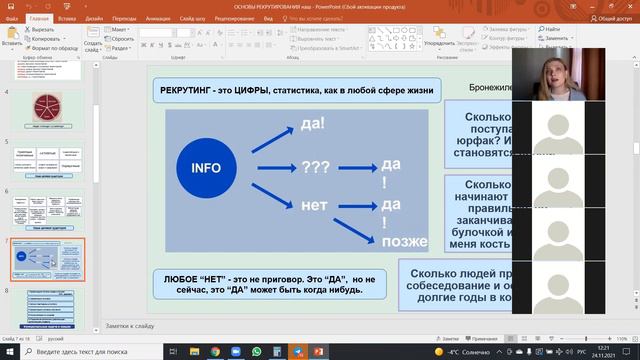Click zoom in plus button
640x360 pixels.
(x=609, y=339)
